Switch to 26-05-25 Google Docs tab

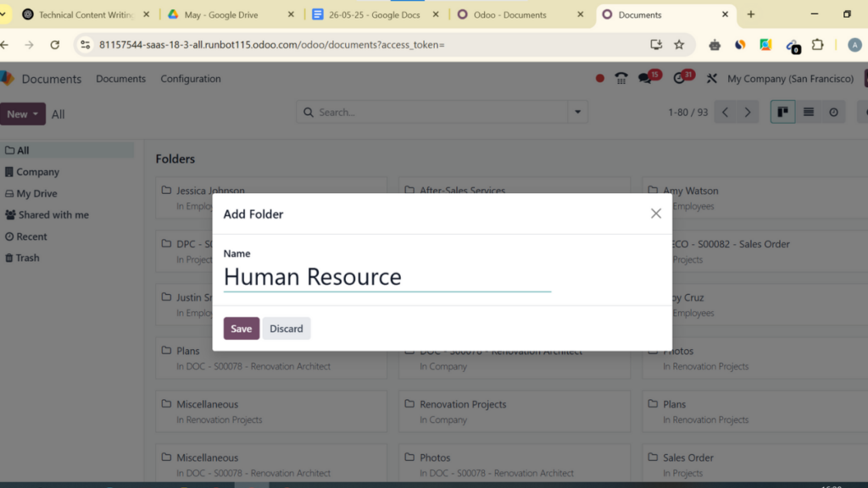(374, 15)
